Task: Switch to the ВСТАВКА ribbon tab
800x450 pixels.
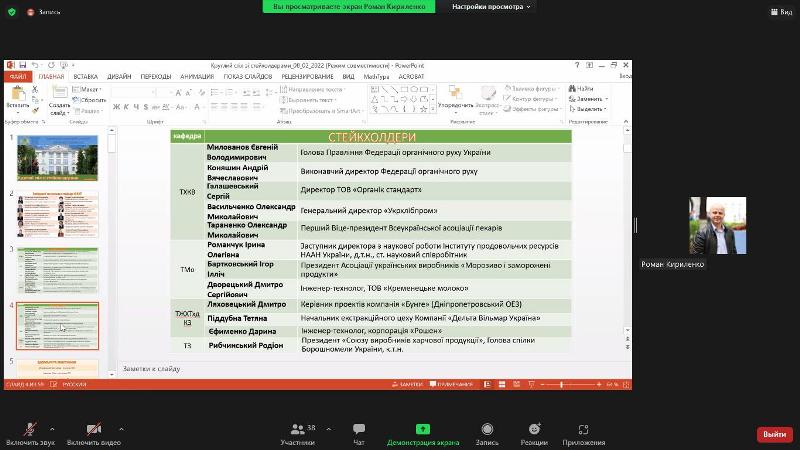Action: click(x=85, y=77)
